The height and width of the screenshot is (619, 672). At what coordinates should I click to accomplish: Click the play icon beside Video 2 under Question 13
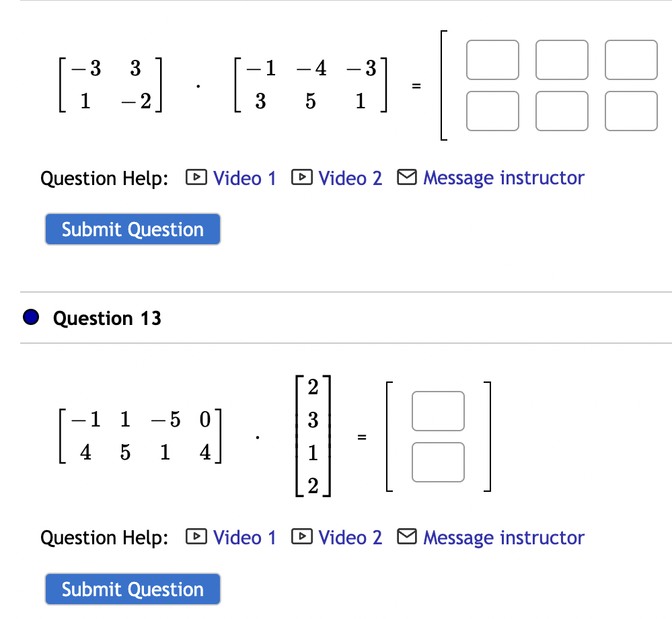click(x=301, y=537)
